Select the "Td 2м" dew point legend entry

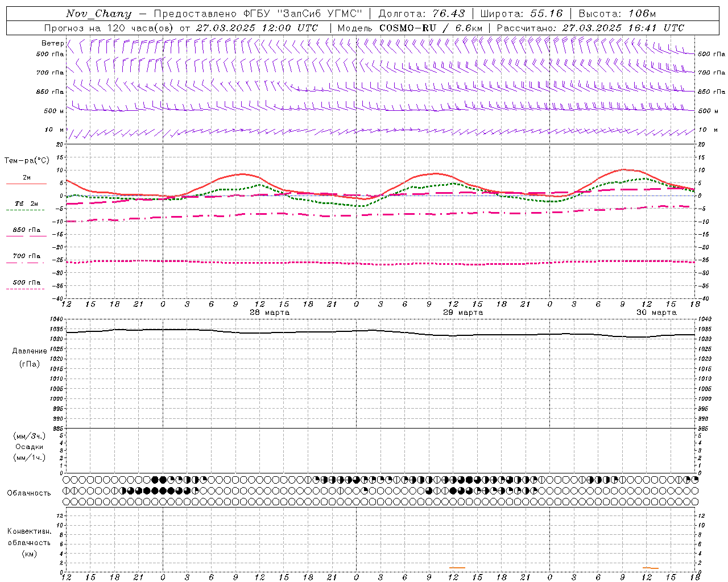pyautogui.click(x=27, y=203)
